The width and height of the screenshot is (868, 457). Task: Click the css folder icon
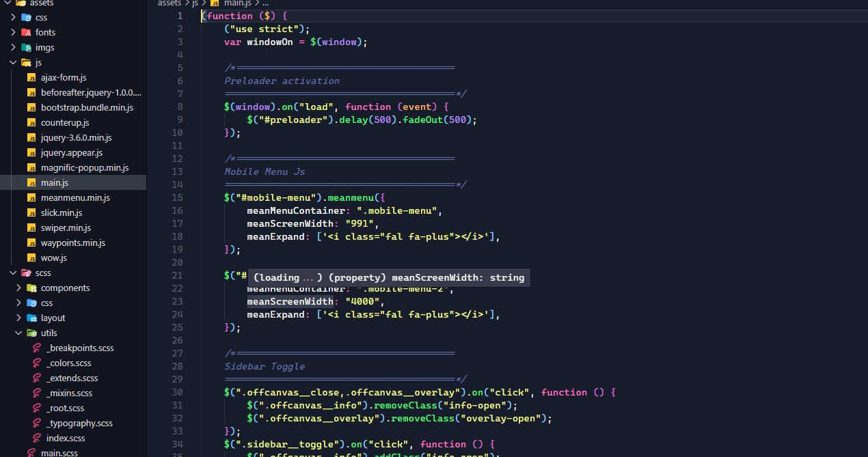26,17
